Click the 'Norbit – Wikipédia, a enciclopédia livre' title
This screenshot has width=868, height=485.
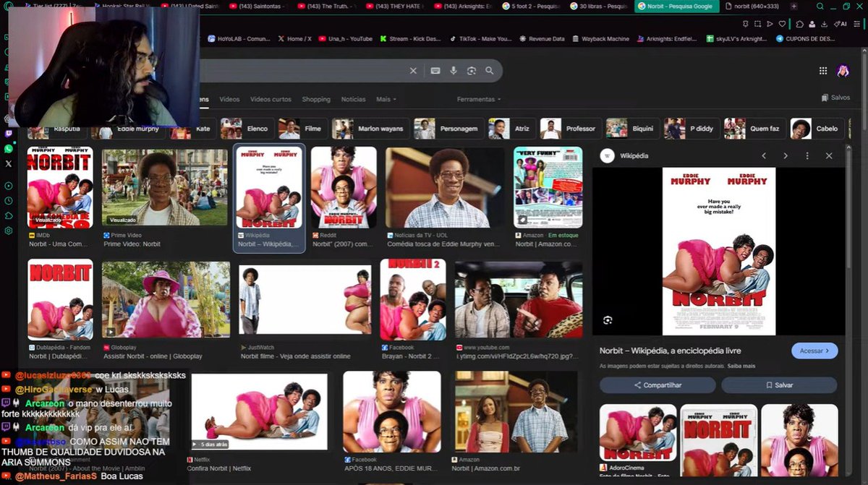670,351
